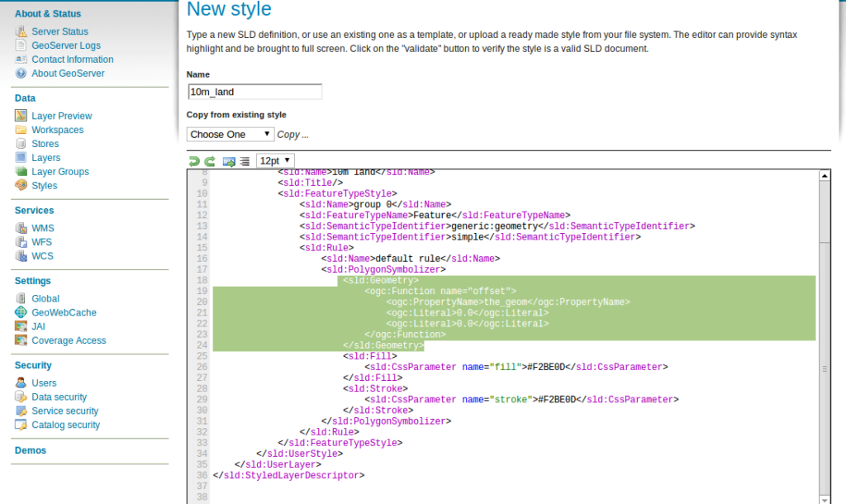Click the Copy link next to style dropdown

click(292, 135)
